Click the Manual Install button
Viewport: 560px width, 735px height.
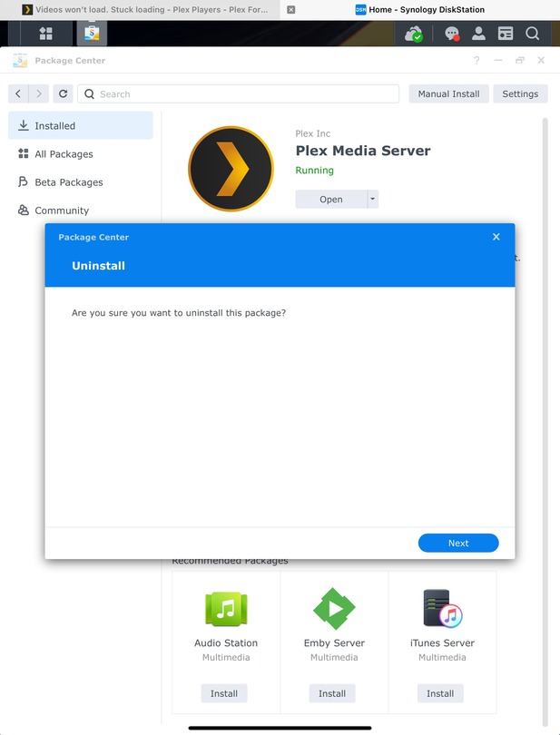click(449, 93)
